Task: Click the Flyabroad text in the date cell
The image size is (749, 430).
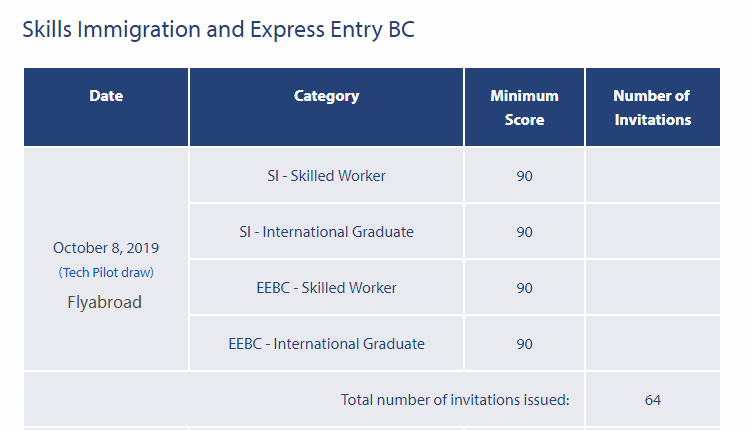Action: (x=105, y=302)
